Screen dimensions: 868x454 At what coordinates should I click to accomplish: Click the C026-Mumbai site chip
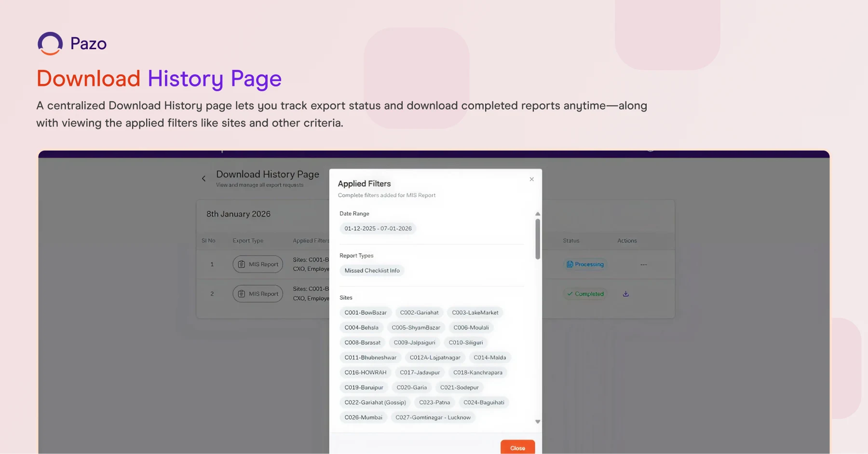[363, 417]
